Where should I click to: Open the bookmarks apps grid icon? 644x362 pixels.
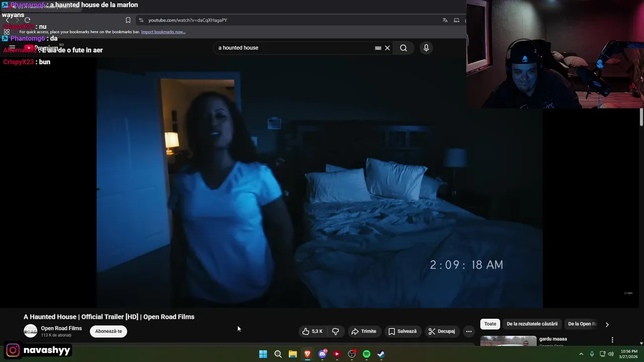coord(7,32)
